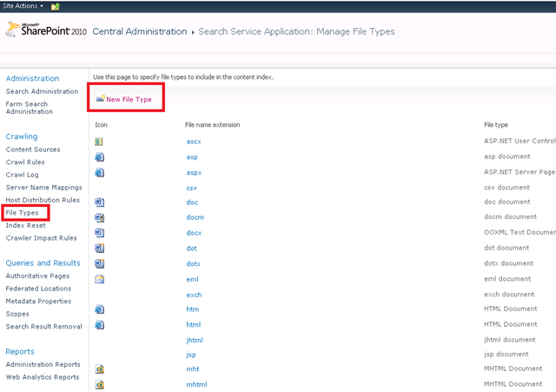Click the Navigate Up folder icon

coord(56,6)
